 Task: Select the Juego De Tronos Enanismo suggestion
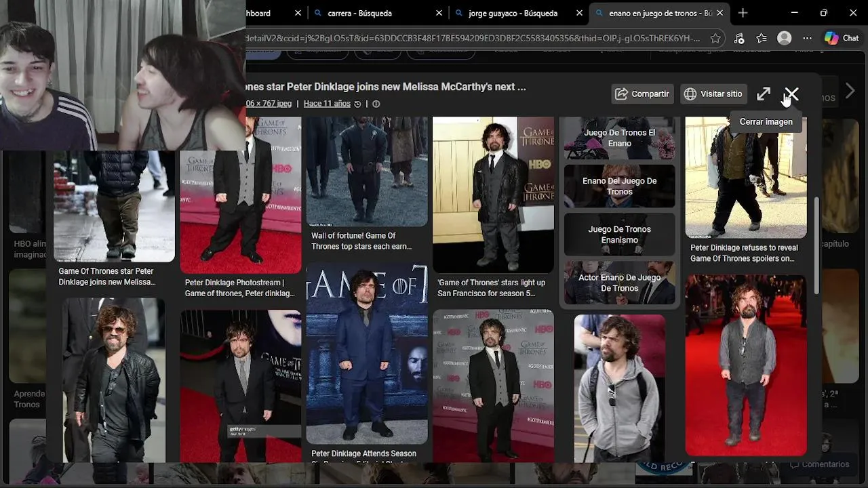(619, 235)
